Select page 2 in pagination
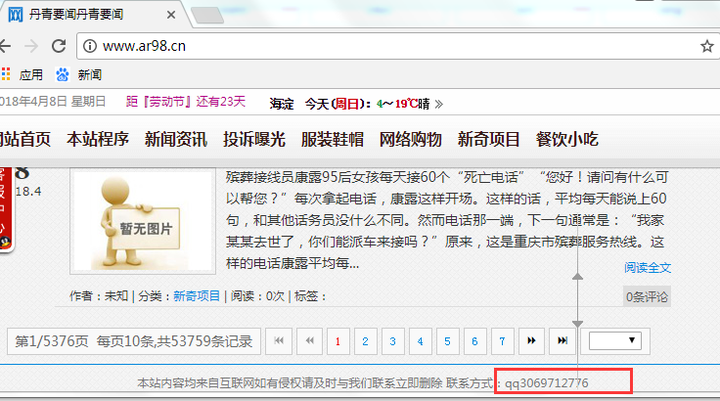The height and width of the screenshot is (401, 720). point(366,341)
